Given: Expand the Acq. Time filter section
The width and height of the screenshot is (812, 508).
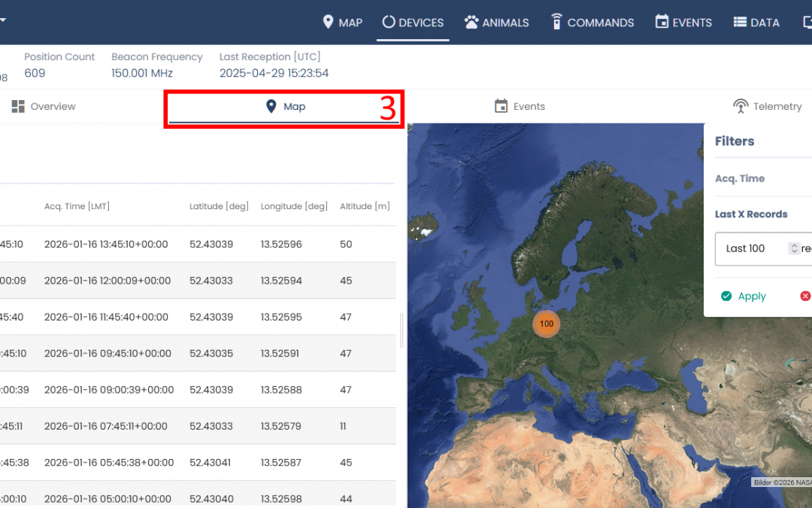Looking at the screenshot, I should (740, 178).
